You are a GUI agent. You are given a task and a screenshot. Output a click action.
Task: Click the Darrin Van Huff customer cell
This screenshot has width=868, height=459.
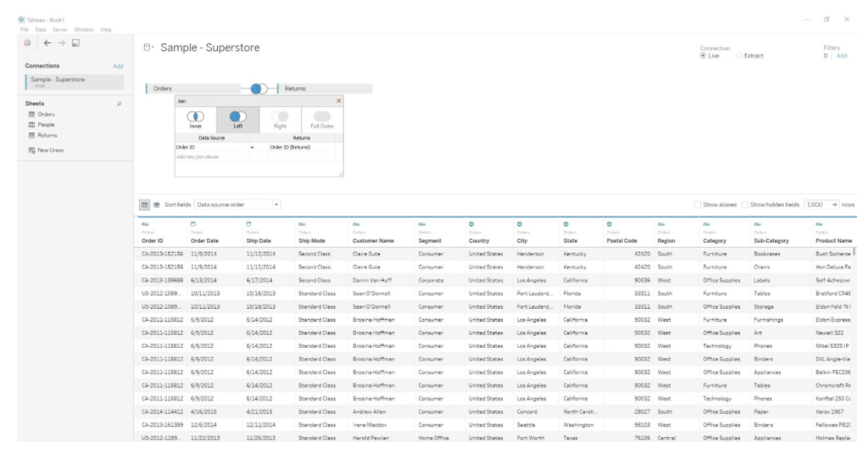(372, 281)
